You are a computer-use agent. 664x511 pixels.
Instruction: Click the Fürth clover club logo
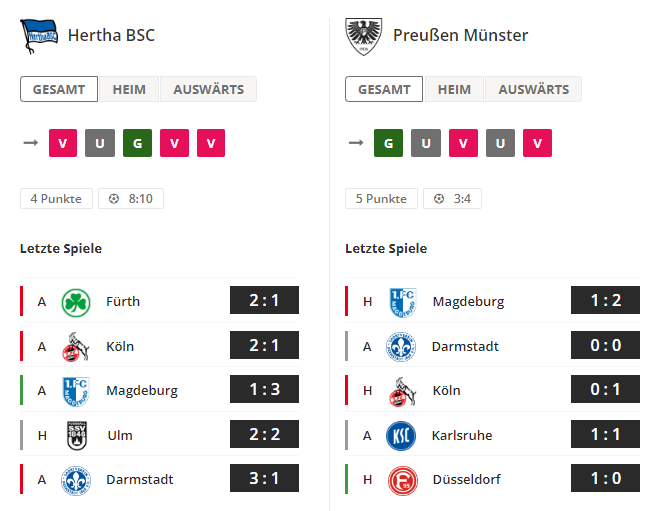click(x=76, y=302)
